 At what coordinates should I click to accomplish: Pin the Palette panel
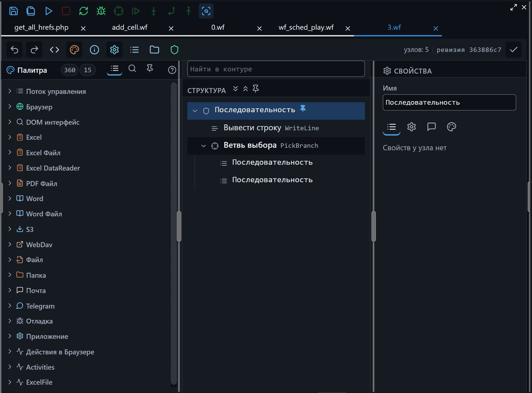[150, 68]
